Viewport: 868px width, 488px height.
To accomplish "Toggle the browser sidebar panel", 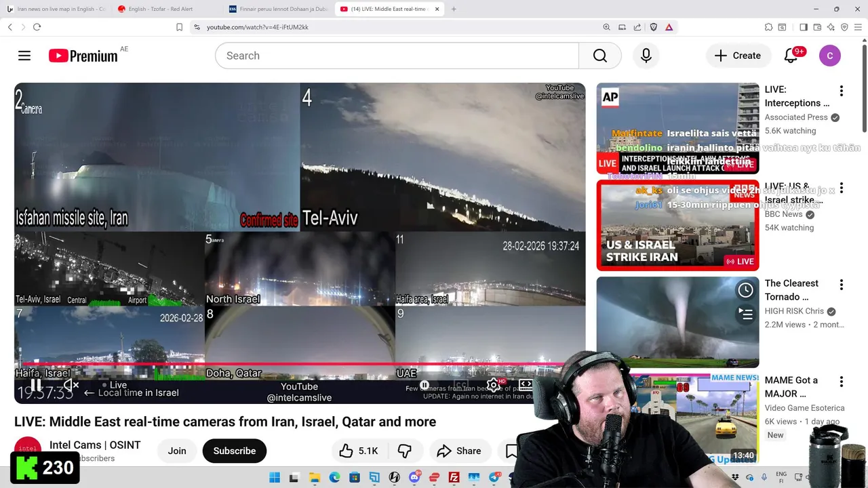I will pos(804,27).
